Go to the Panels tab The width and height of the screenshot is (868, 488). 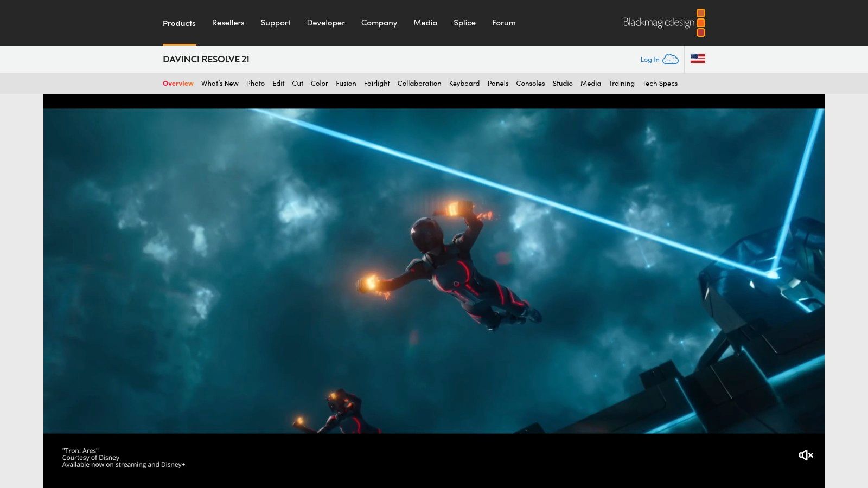point(498,84)
